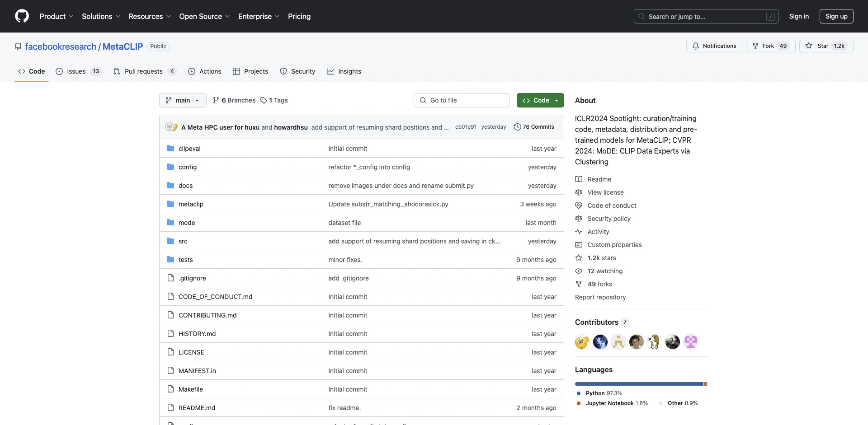Click the Readme book icon link
The height and width of the screenshot is (425, 868).
point(579,179)
